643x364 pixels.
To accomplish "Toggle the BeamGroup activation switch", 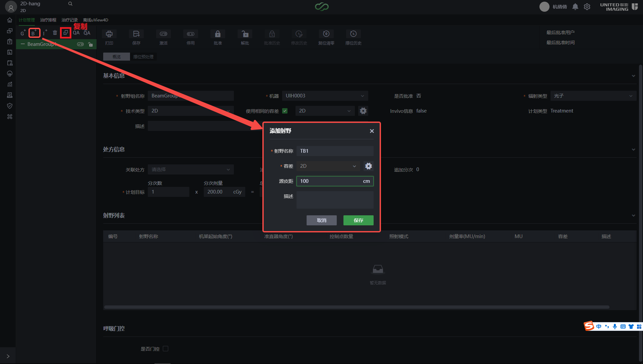I will point(80,44).
